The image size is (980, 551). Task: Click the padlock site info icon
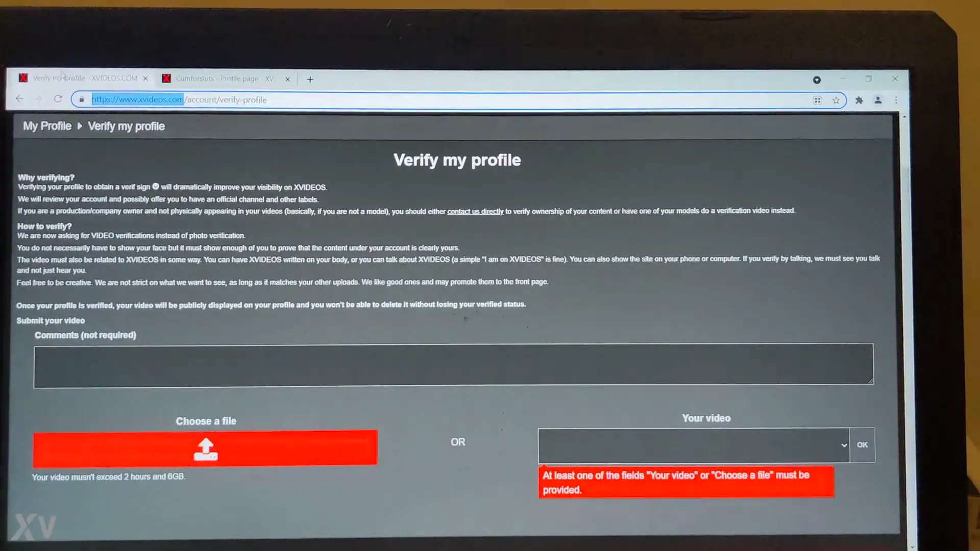(82, 99)
